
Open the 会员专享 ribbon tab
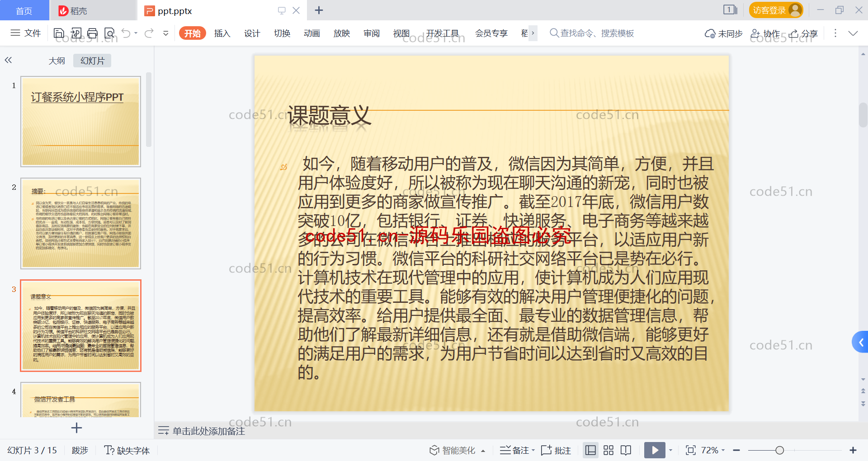click(491, 33)
